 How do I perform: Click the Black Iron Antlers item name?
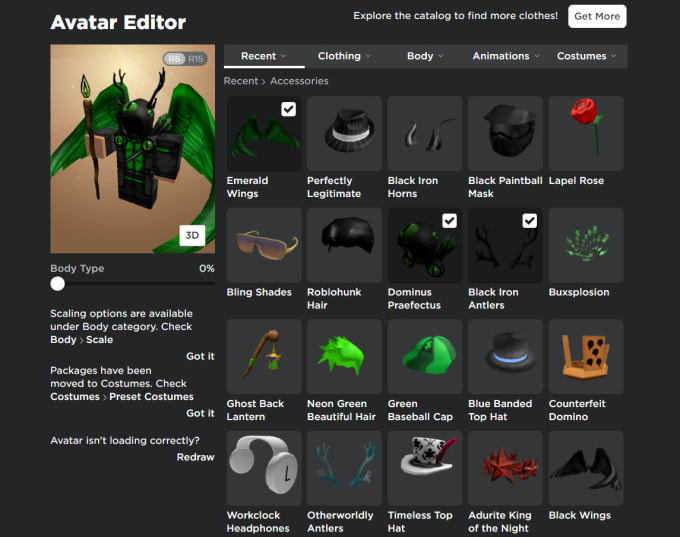(494, 298)
